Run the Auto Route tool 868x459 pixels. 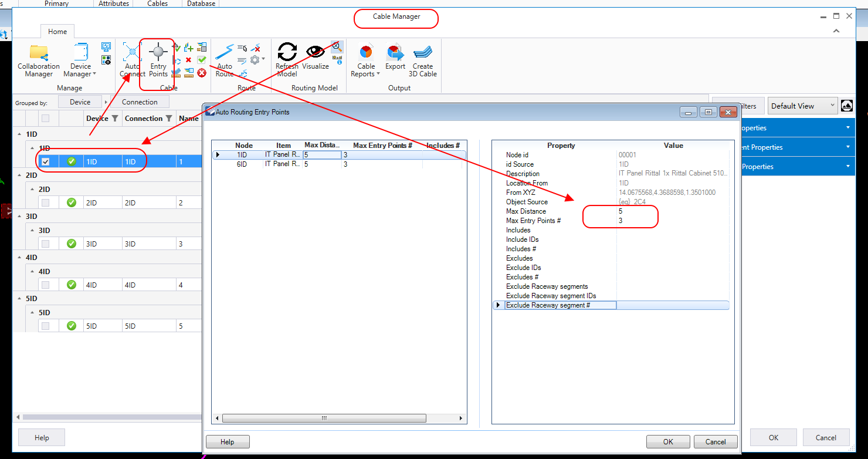tap(225, 60)
